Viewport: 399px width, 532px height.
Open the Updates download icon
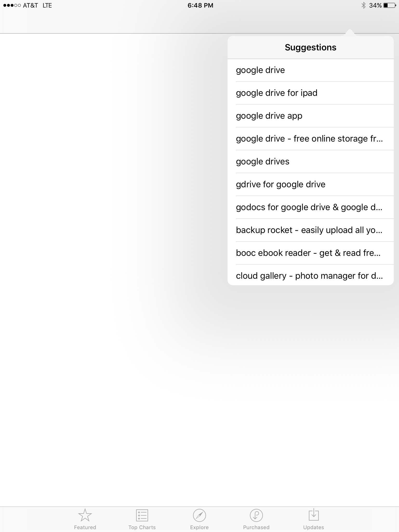[x=314, y=515]
